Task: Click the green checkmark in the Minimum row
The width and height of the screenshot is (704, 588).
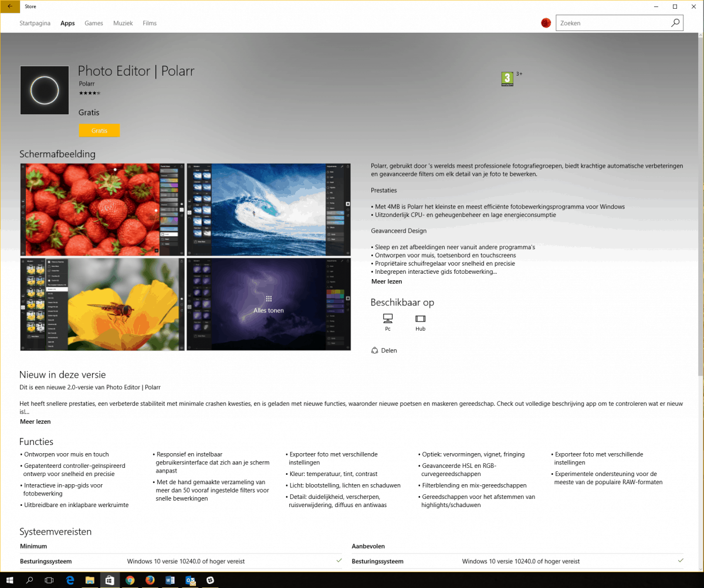Action: pos(339,560)
